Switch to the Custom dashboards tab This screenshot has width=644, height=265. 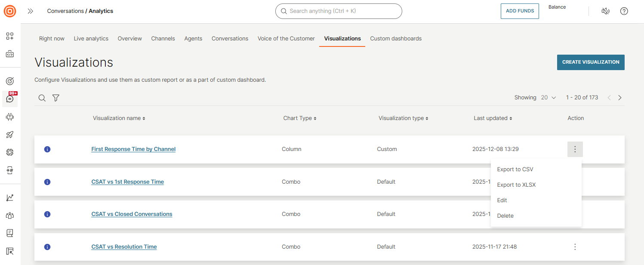coord(395,38)
